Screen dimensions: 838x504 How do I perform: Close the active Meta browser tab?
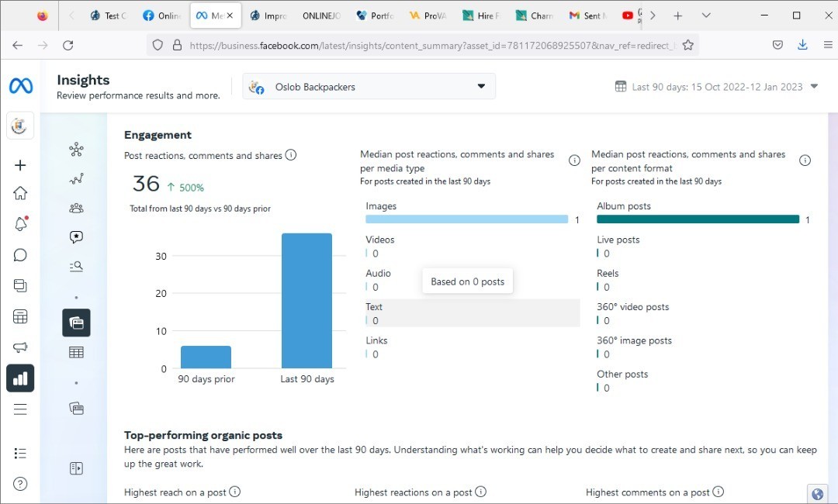point(230,16)
